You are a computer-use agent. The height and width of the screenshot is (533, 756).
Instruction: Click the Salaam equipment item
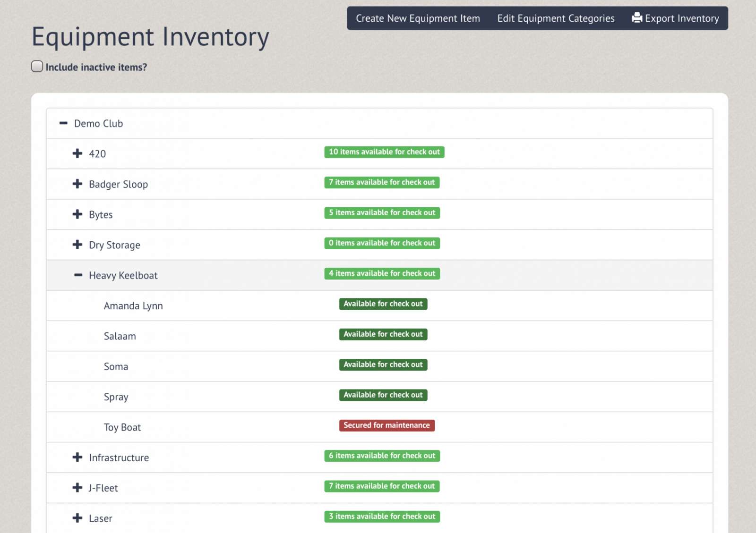click(x=120, y=336)
